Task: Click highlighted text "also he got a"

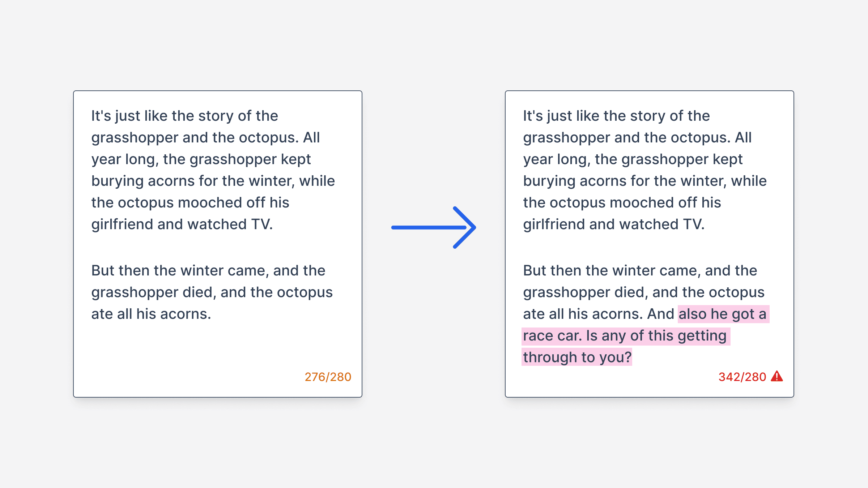Action: click(723, 314)
